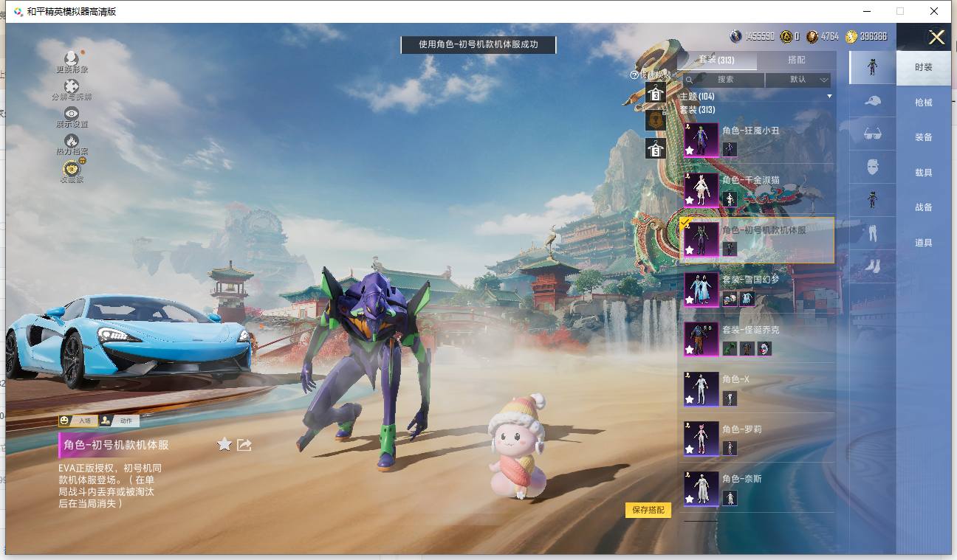Open the quick-change hanger slot numbered 5
Image resolution: width=957 pixels, height=560 pixels.
coord(656,148)
